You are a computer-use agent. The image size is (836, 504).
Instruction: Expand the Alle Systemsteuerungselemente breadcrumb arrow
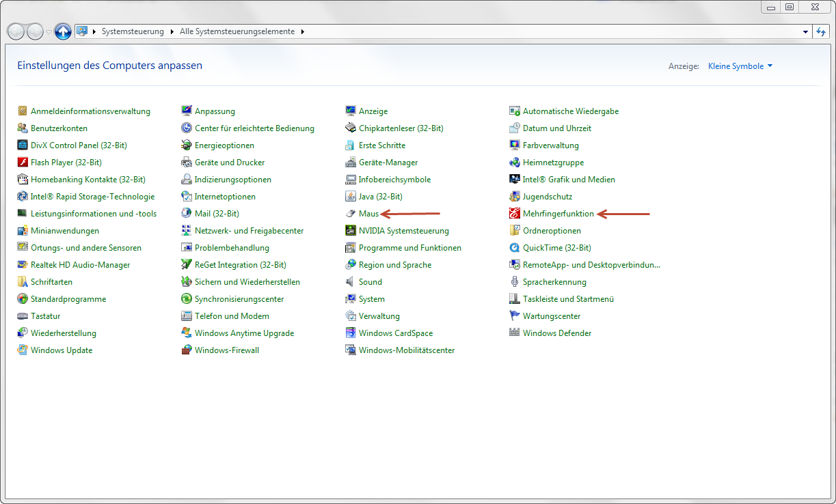click(x=301, y=31)
